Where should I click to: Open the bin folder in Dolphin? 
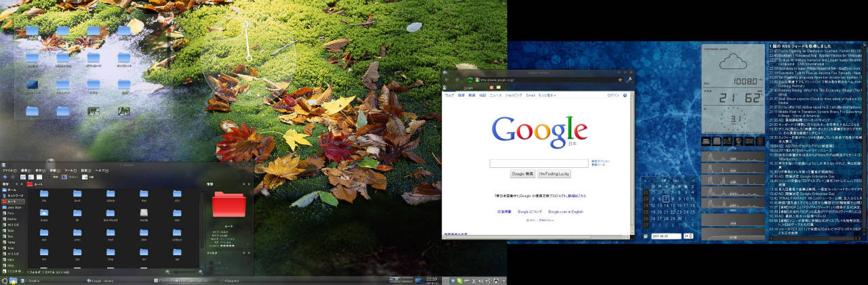[44, 196]
